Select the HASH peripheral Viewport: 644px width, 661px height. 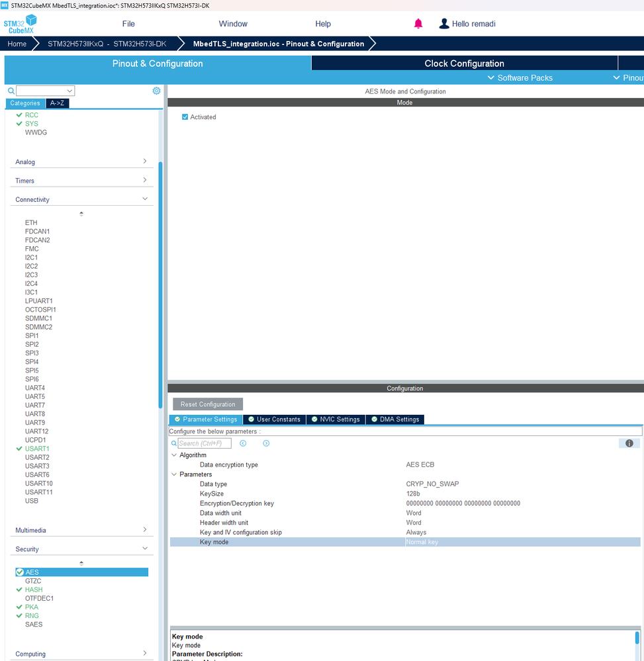[33, 590]
